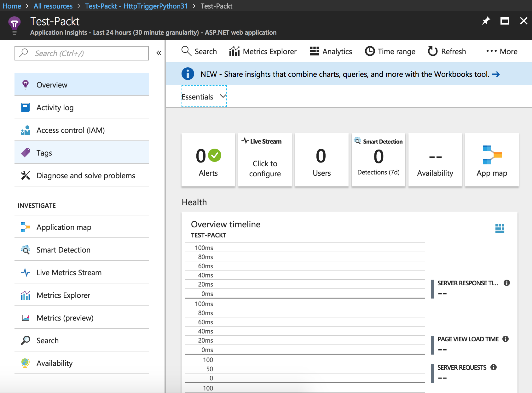The image size is (532, 393).
Task: Open the Users tile
Action: click(322, 160)
